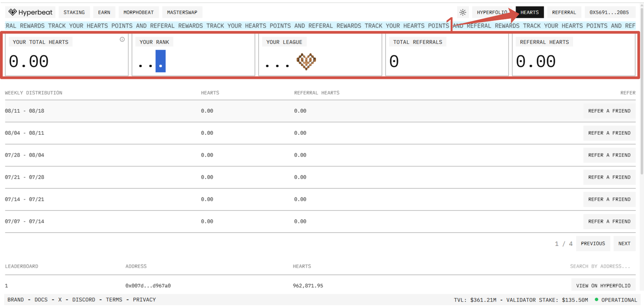The image size is (644, 307).
Task: Click Refer a Friend for 08/11 - 08/18
Action: pyautogui.click(x=609, y=111)
